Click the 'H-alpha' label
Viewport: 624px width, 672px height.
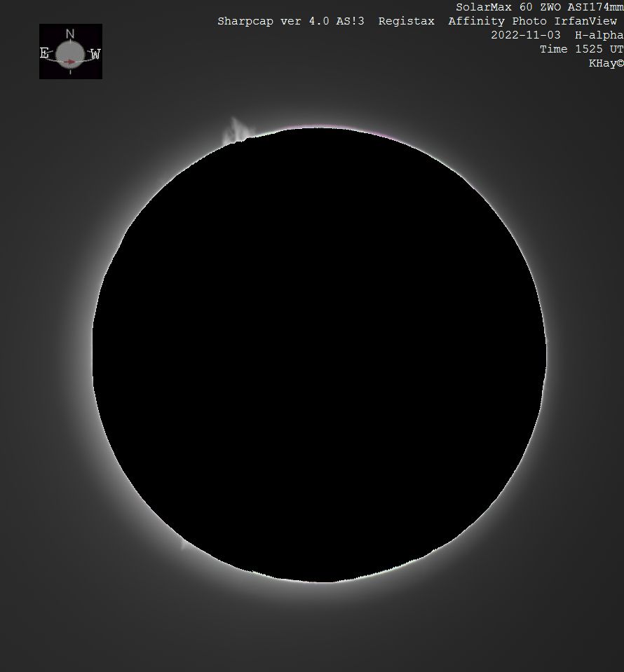tap(598, 35)
